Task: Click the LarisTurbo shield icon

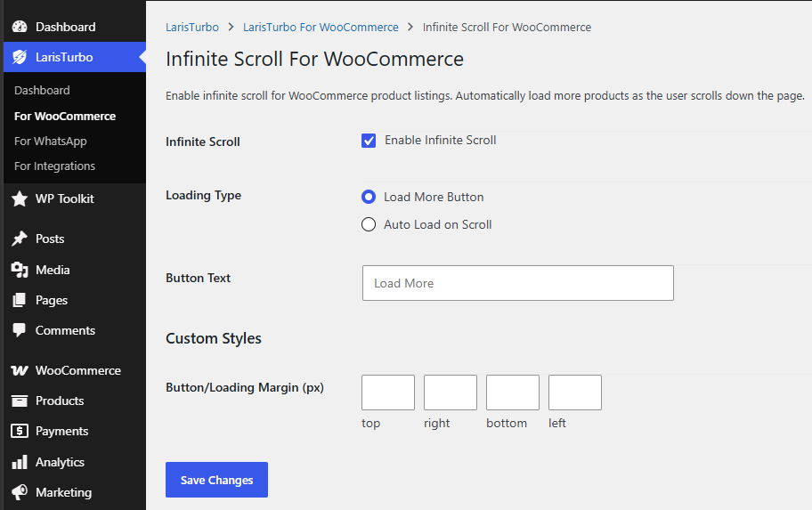Action: 20,57
